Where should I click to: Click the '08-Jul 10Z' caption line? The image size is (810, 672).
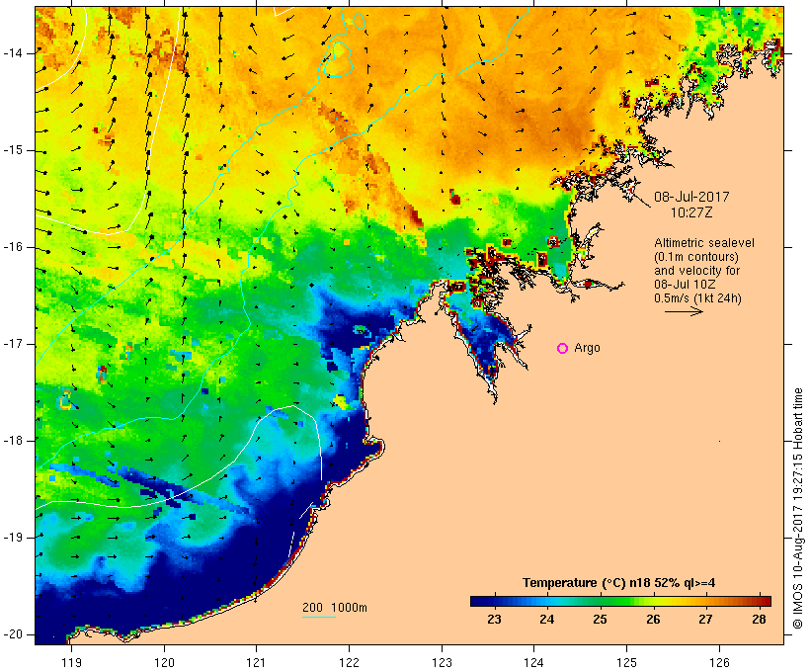(x=685, y=285)
